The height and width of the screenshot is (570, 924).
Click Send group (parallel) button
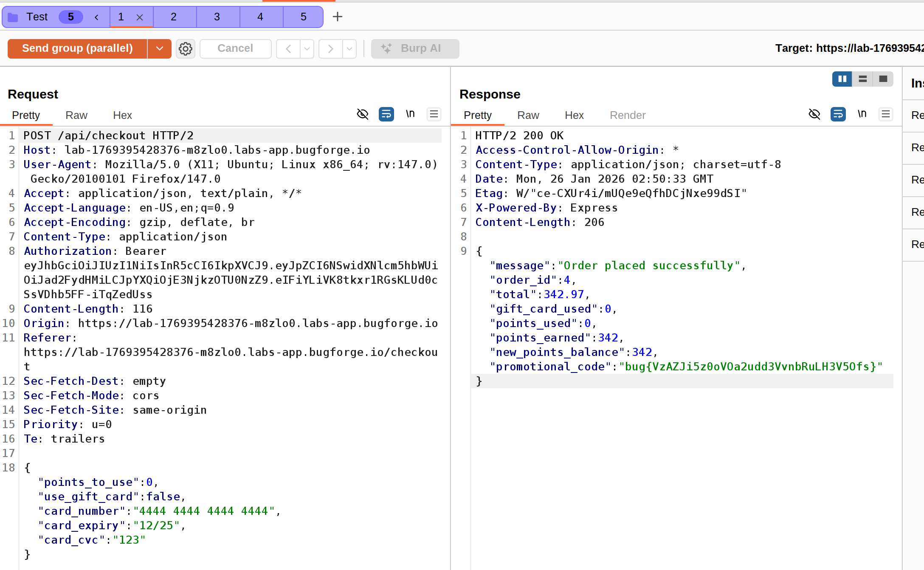(77, 48)
